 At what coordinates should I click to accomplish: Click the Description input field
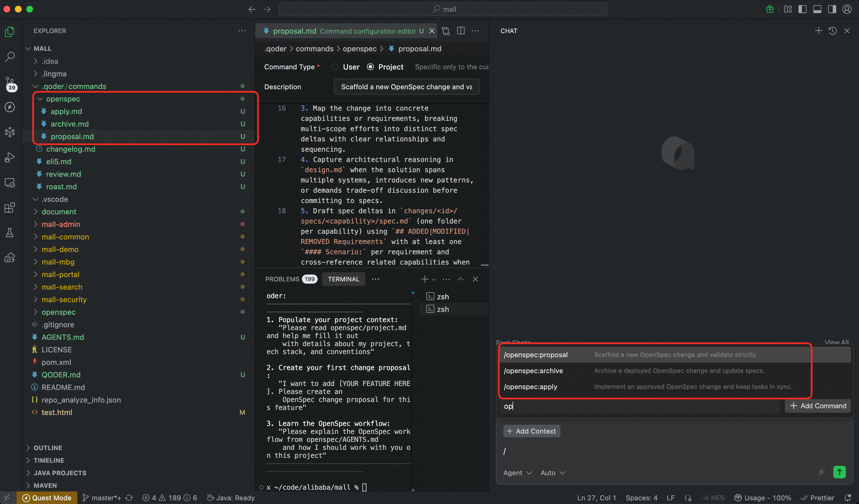click(406, 87)
